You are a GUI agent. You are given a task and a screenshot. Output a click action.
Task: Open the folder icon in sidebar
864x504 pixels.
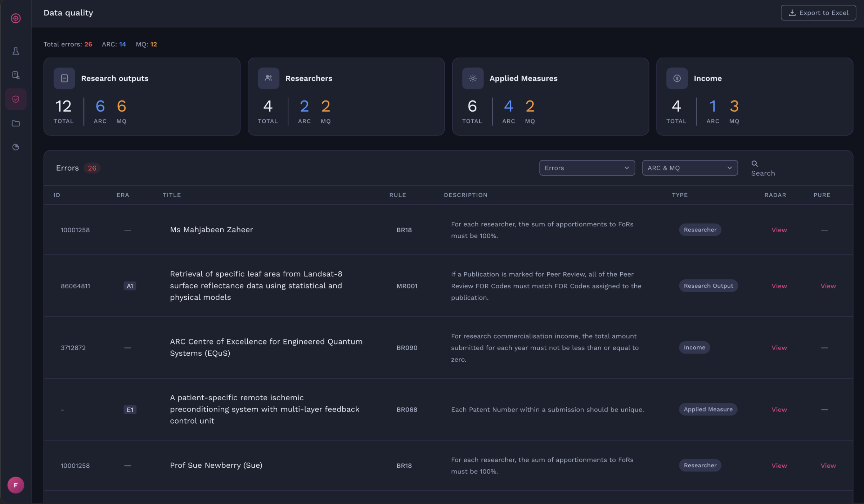pyautogui.click(x=15, y=123)
